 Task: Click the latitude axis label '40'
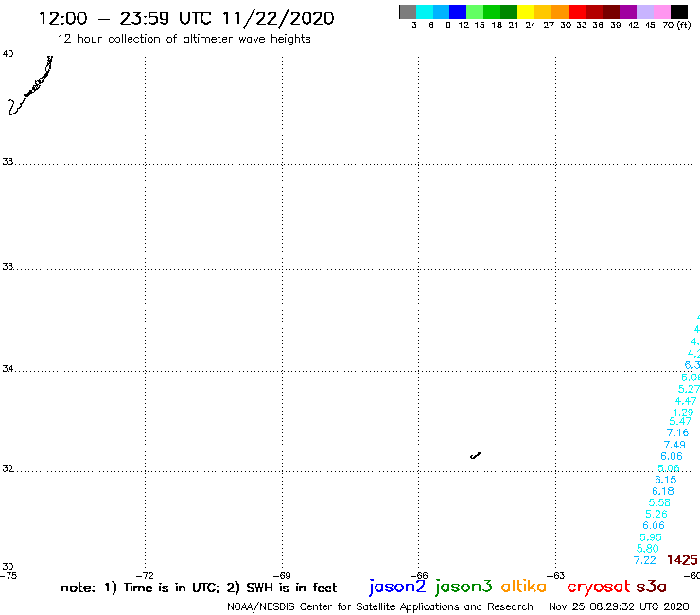8,54
